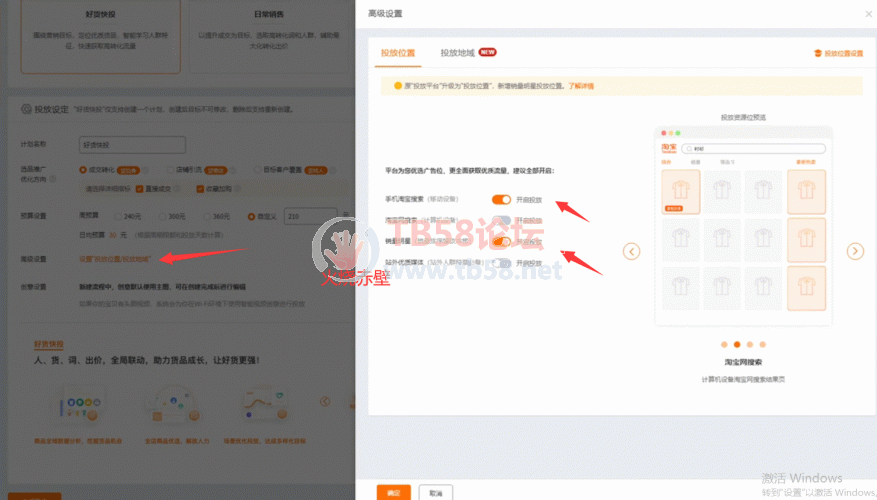Toggle the 手机淘宝搜索 placement switch
The width and height of the screenshot is (877, 500).
click(501, 200)
